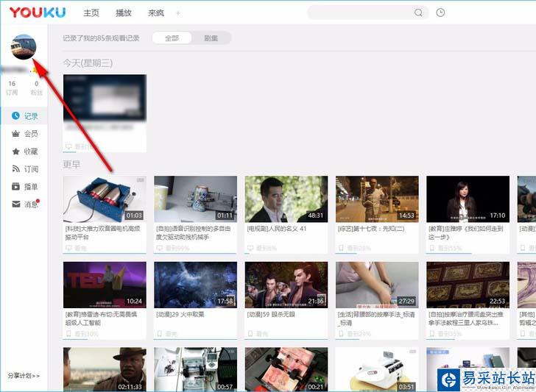This screenshot has width=536, height=392.
Task: Click the YOUKU logo
Action: pyautogui.click(x=38, y=13)
